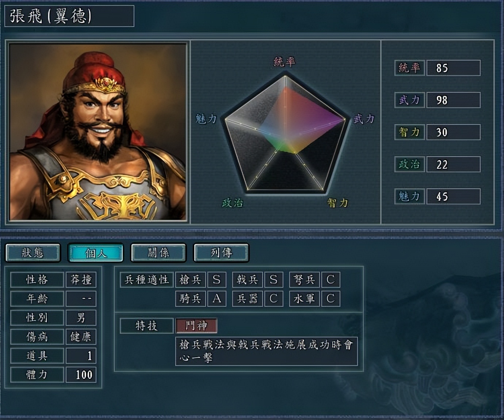Click the 體力 value field 100
The image size is (504, 420).
[x=81, y=375]
